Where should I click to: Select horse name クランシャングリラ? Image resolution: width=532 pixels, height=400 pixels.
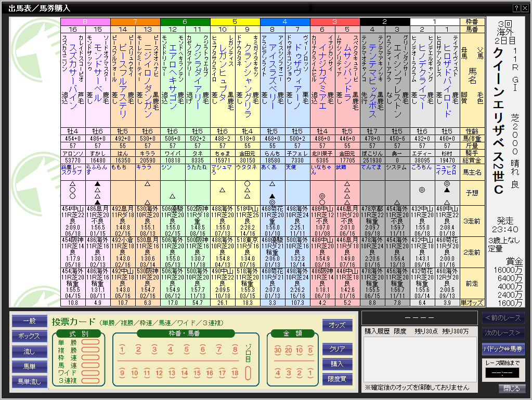(248, 80)
